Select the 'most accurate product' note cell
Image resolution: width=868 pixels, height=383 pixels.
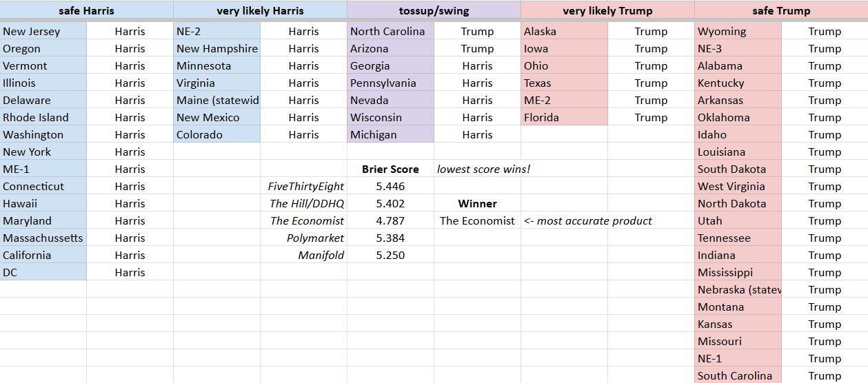pos(588,220)
